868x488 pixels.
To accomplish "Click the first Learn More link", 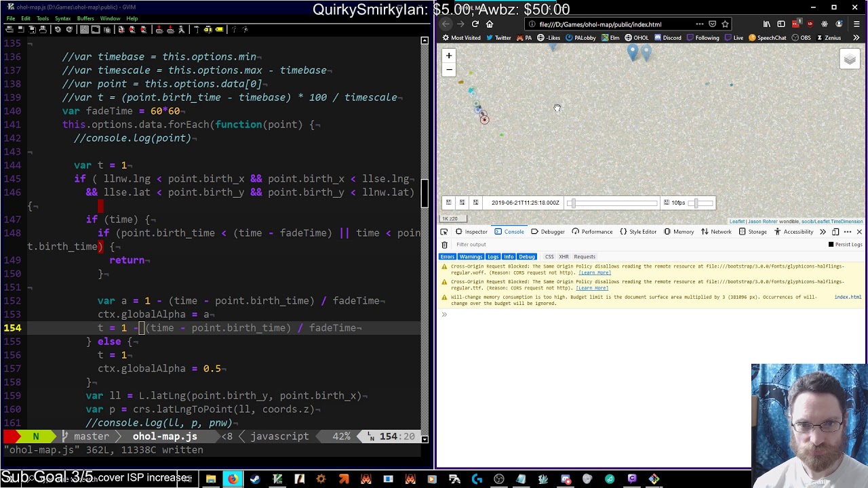I will pyautogui.click(x=595, y=272).
